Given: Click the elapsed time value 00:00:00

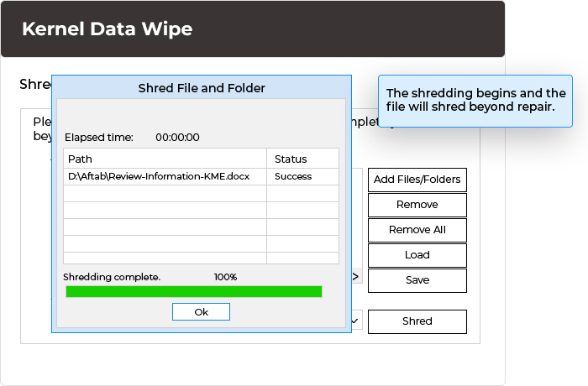Looking at the screenshot, I should coord(177,137).
